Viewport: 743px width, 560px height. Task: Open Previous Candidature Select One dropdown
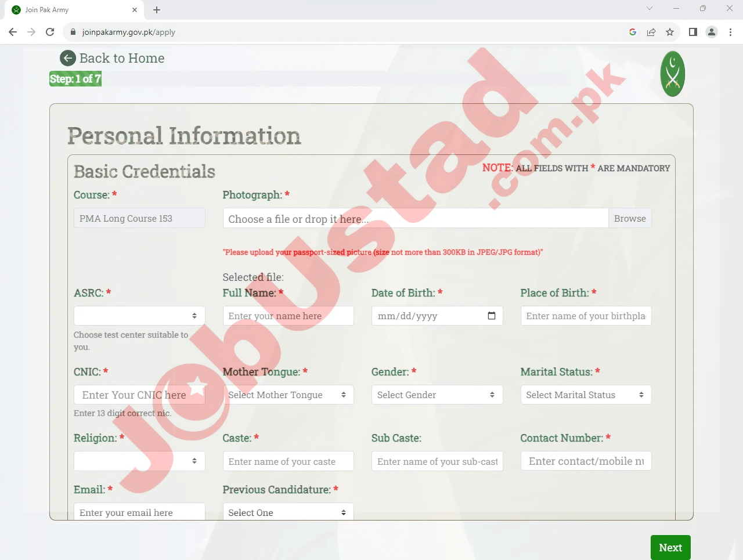pyautogui.click(x=288, y=511)
